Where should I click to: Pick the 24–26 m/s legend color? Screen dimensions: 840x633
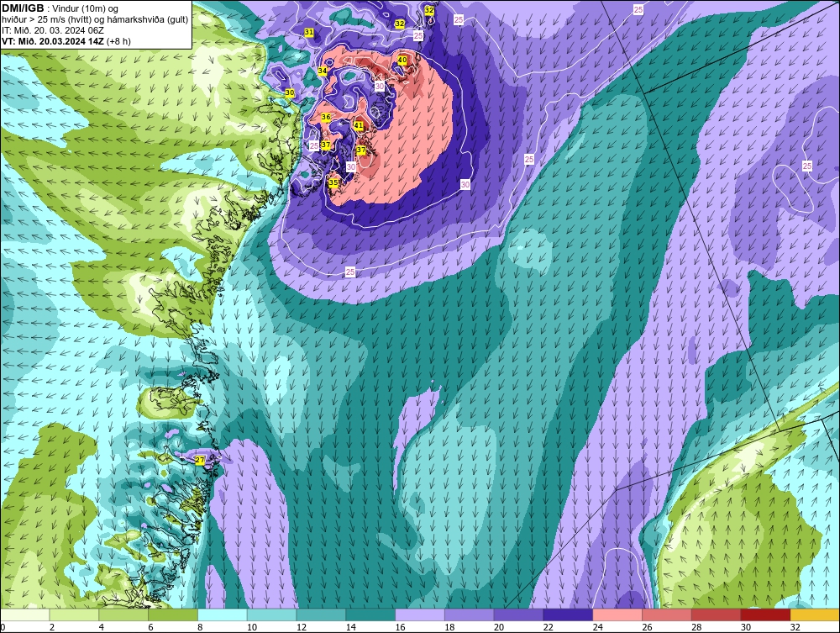(x=617, y=615)
